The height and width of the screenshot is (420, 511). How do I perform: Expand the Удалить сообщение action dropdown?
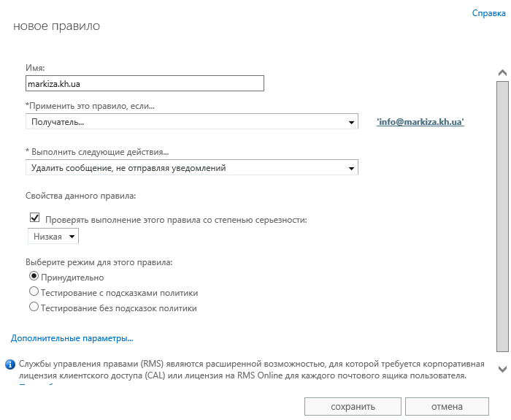pyautogui.click(x=192, y=168)
